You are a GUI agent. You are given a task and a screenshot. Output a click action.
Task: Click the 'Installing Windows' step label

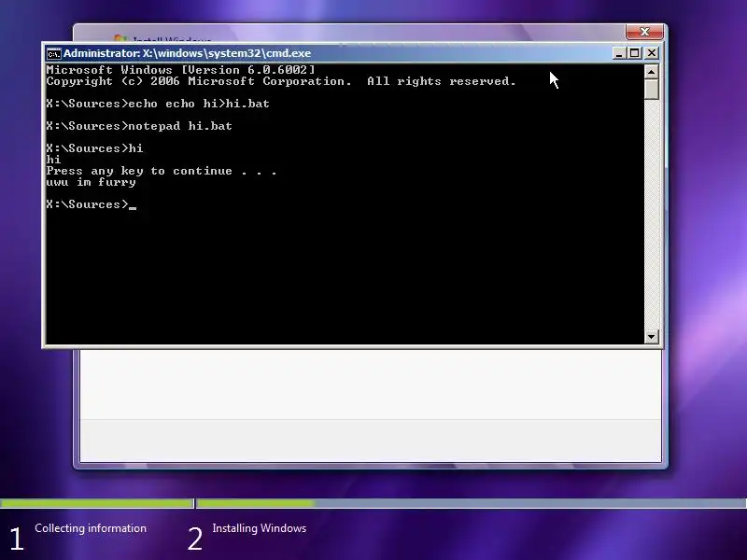[x=260, y=528]
